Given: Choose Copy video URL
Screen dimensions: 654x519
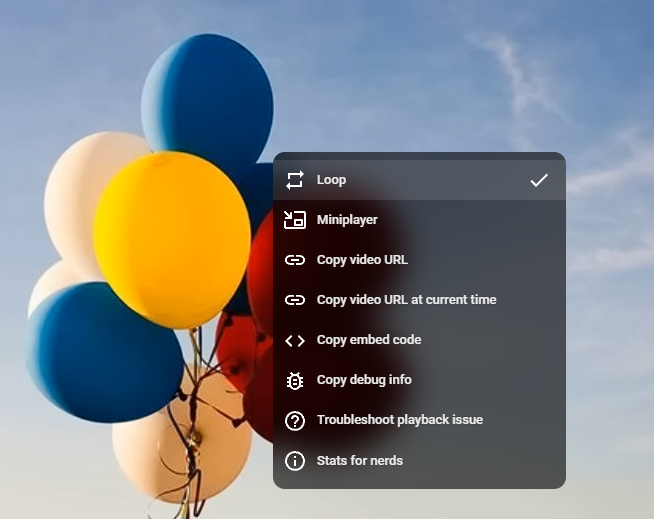Looking at the screenshot, I should point(419,260).
